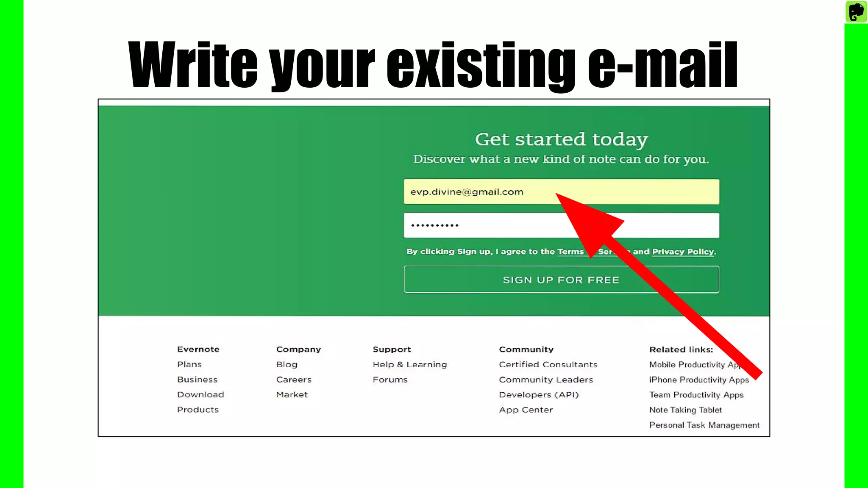Open the Team Productivity Apps link
Screen dimensions: 868x488
click(x=696, y=395)
